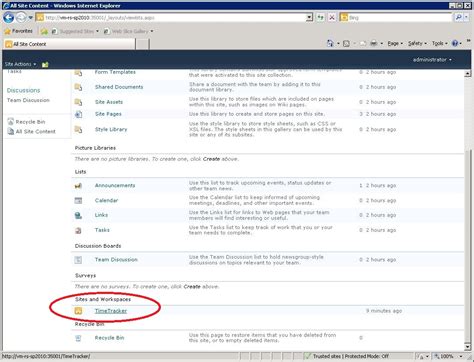The image size is (474, 362).
Task: Open the Print options dropdown arrow
Action: tap(381, 43)
